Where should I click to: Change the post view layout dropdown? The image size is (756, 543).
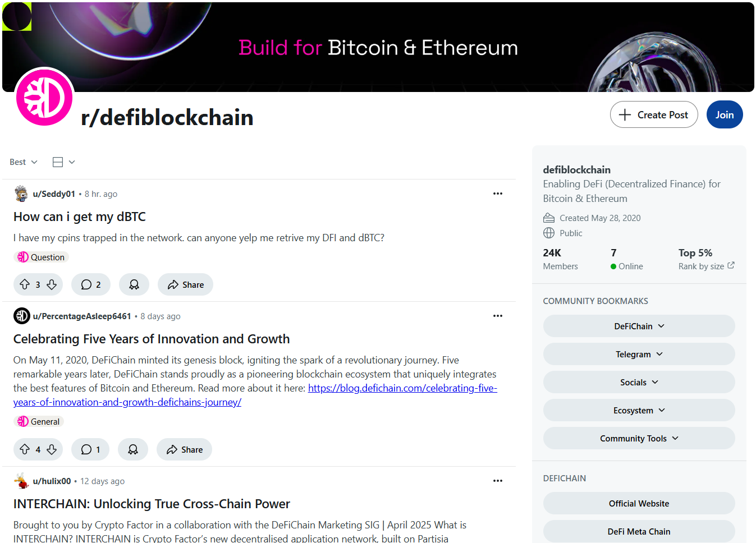coord(63,162)
